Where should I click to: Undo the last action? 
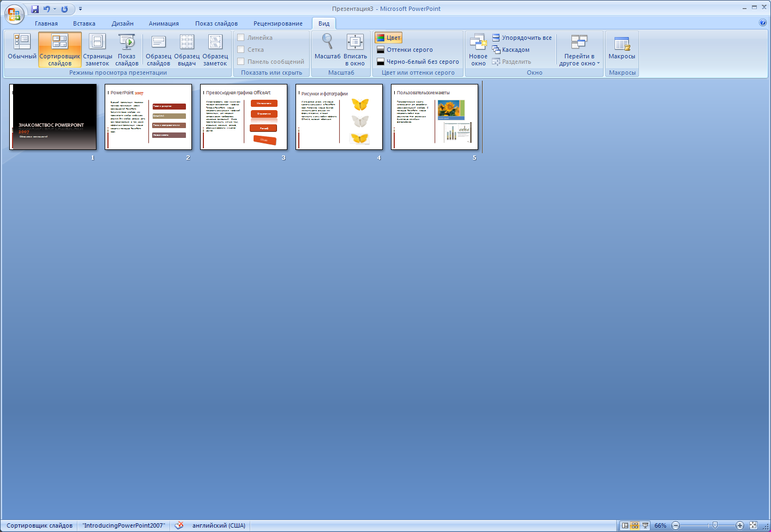coord(47,9)
